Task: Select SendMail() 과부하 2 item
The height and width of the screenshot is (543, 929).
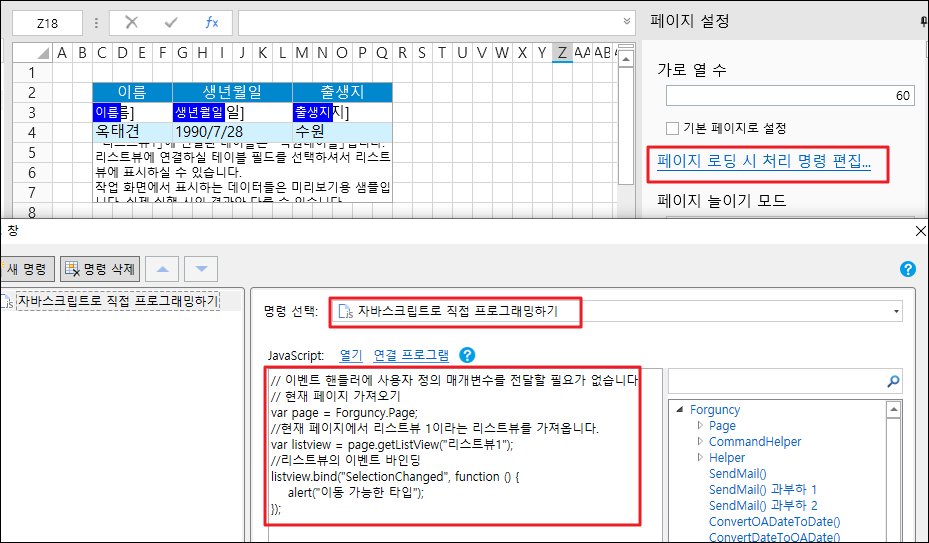Action: pyautogui.click(x=763, y=506)
